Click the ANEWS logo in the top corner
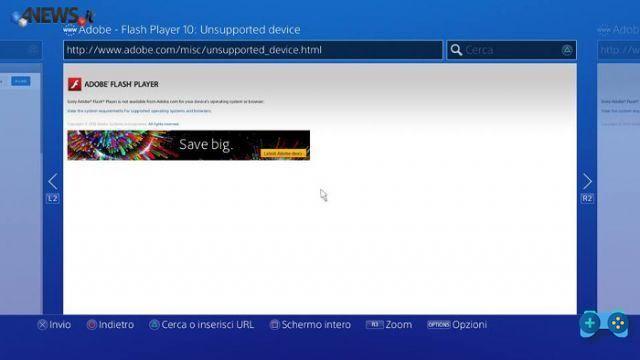The height and width of the screenshot is (360, 640). point(53,16)
